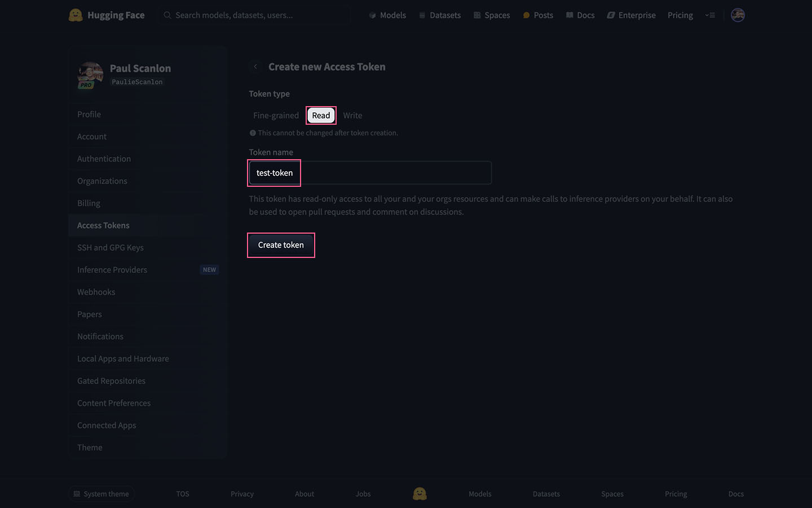The image size is (812, 508).
Task: Open the TOS footer link
Action: 183,494
